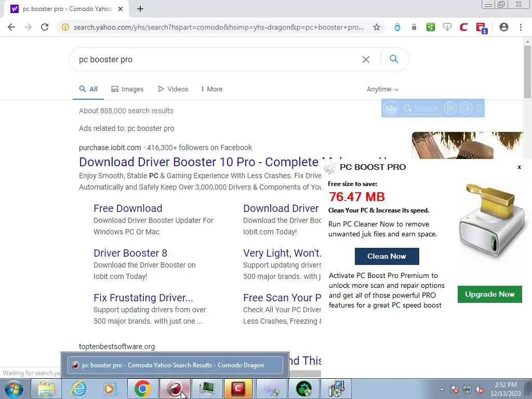Viewport: 532px width, 399px height.
Task: Bookmark this page with the star icon
Action: coord(377,27)
